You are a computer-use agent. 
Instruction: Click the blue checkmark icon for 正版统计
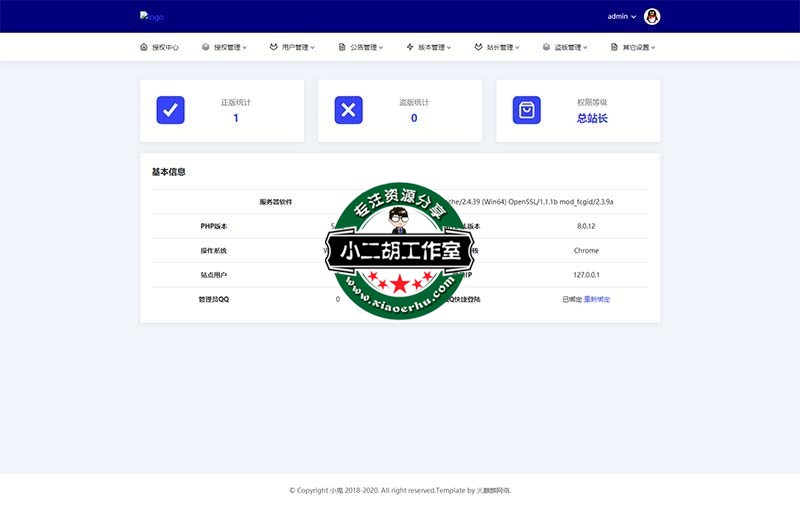point(171,110)
